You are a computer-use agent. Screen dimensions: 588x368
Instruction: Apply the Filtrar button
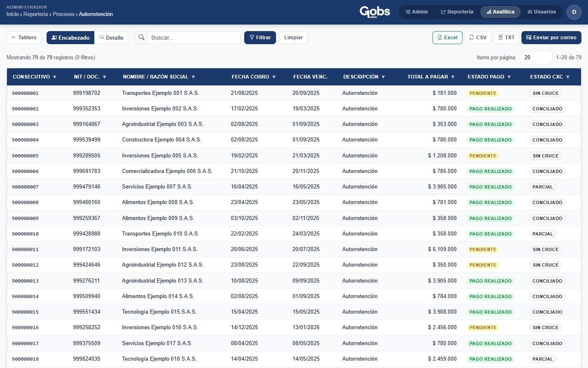coord(260,38)
